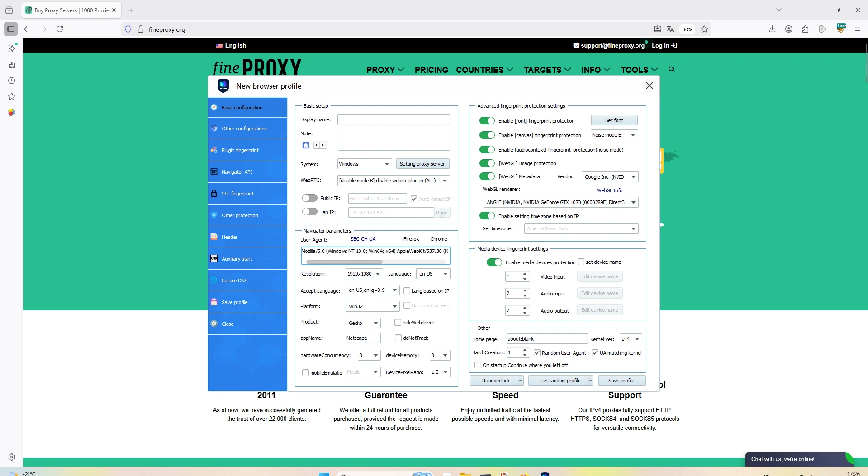Click the Other protection shield icon
Screen dimensions: 868x476
point(214,215)
